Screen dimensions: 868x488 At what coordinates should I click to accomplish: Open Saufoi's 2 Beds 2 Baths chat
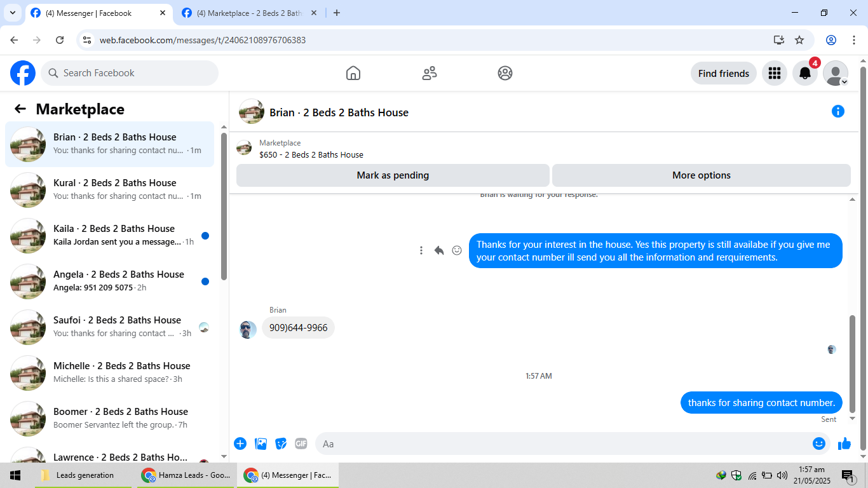point(110,327)
